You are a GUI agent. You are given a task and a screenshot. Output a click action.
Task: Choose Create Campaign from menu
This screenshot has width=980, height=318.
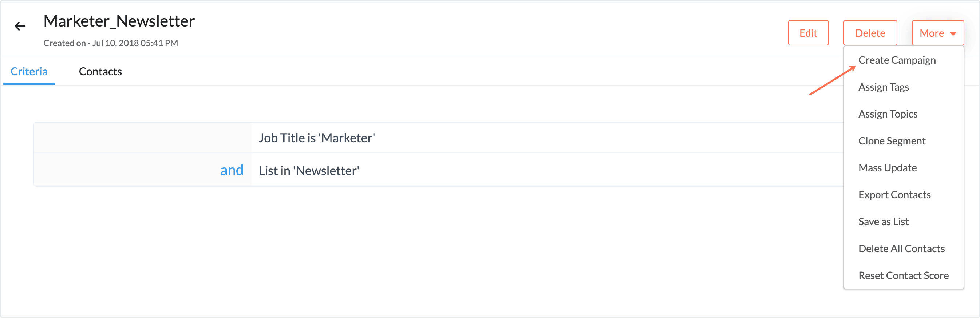897,60
